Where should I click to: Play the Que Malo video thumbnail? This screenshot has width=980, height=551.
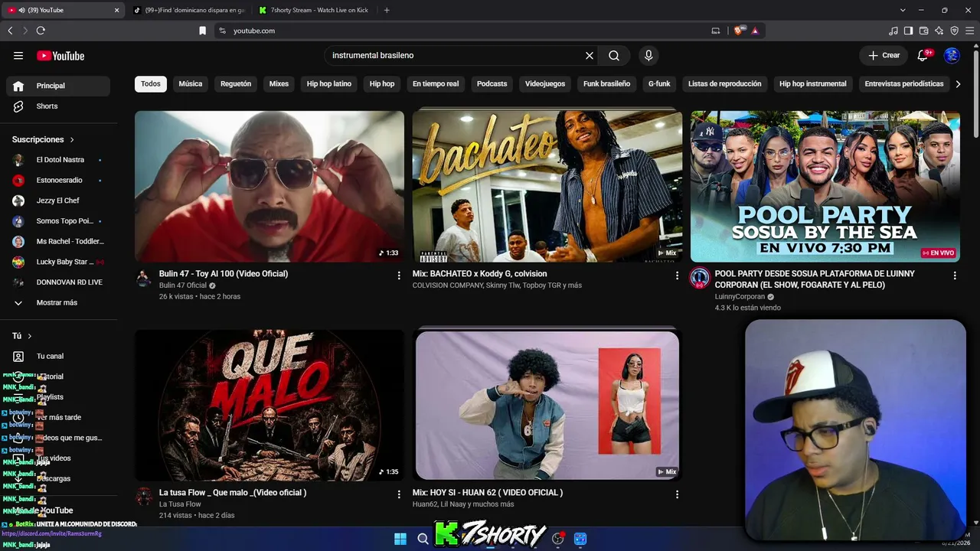269,406
